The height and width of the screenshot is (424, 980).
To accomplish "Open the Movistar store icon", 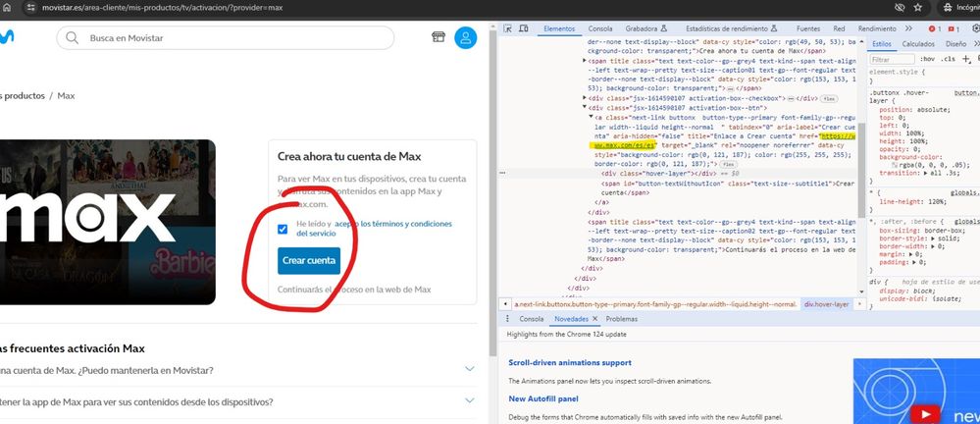I will coord(438,37).
